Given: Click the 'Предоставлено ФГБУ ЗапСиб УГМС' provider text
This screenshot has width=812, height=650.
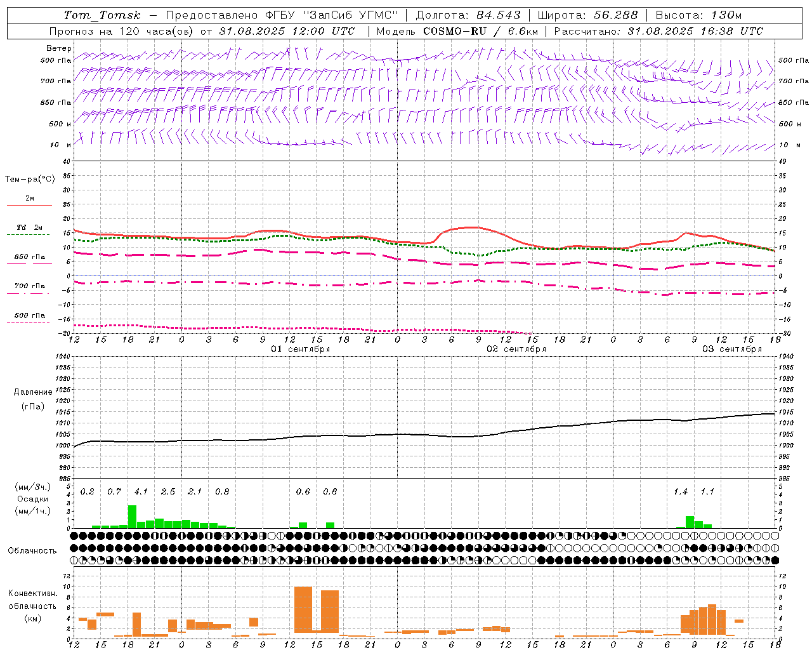Looking at the screenshot, I should 282,15.
